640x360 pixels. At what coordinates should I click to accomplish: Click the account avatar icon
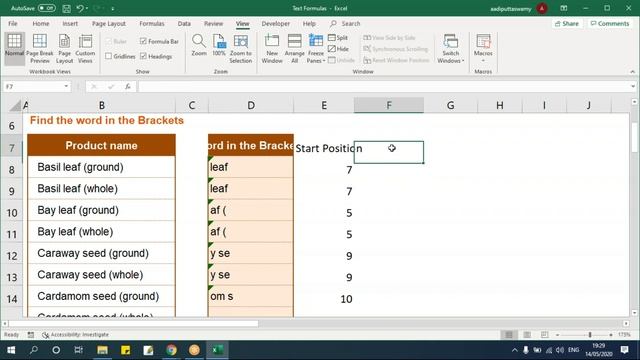(x=542, y=8)
